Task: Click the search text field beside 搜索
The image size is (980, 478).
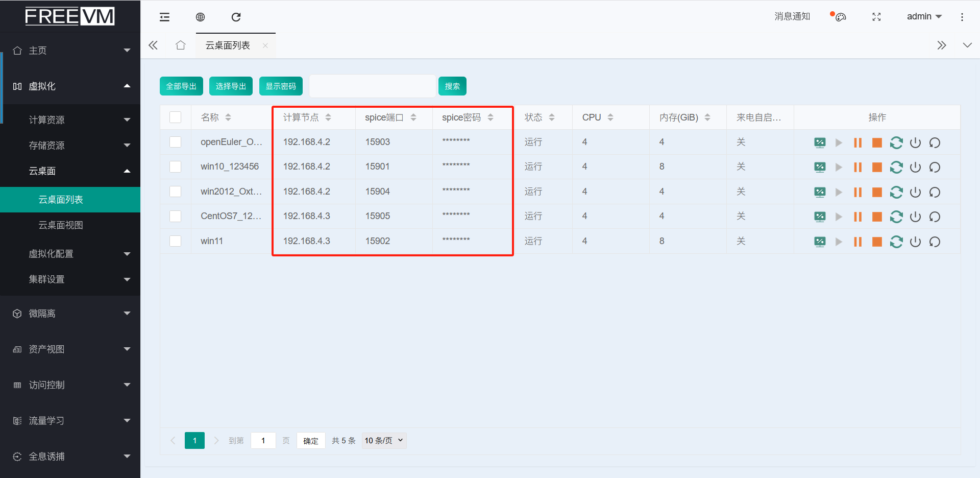Action: 372,86
